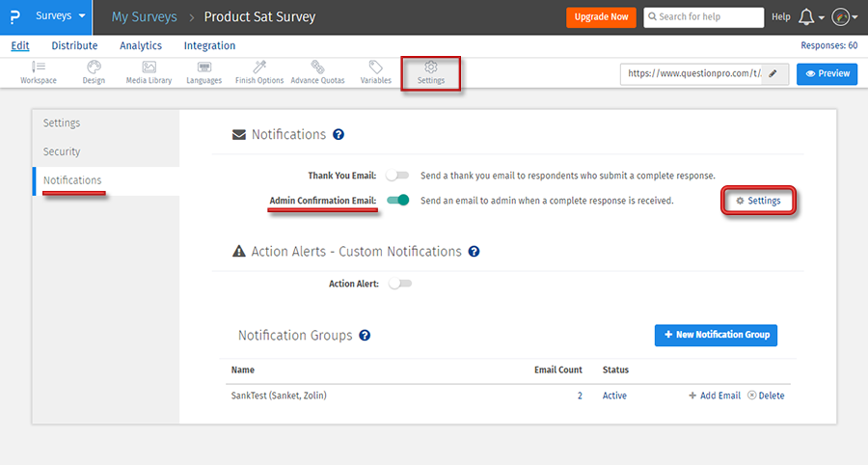
Task: Switch to the Analytics tab
Action: pyautogui.click(x=141, y=45)
